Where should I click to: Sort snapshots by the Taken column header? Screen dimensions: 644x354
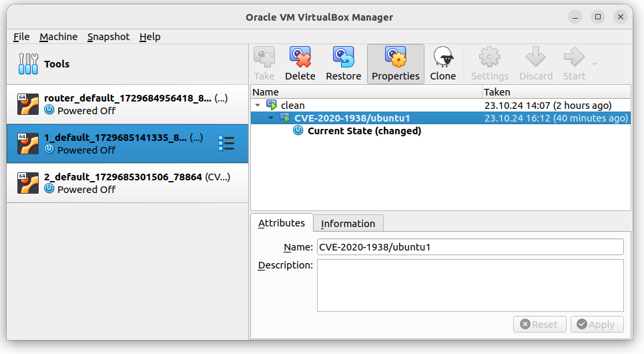(557, 92)
